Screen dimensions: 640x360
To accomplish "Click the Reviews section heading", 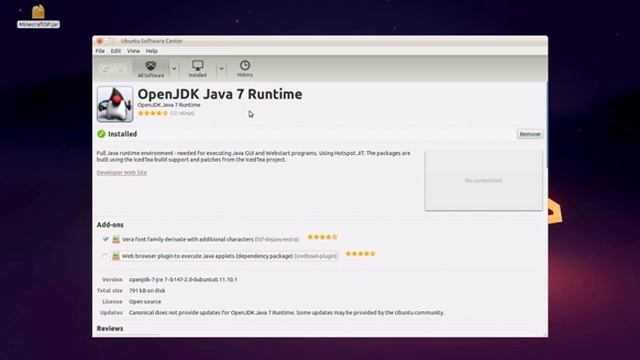I will pyautogui.click(x=110, y=329).
